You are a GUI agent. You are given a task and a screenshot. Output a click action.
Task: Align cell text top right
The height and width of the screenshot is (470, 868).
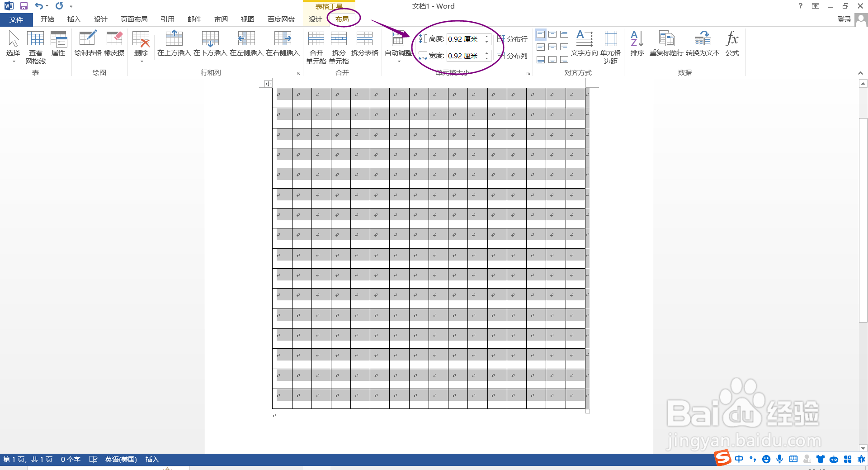tap(564, 34)
